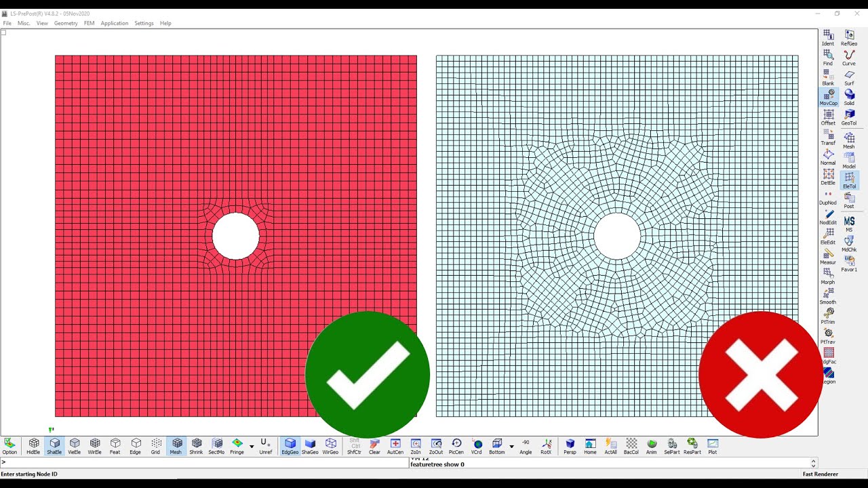Select WirGeo wireframe geometry display
The height and width of the screenshot is (488, 868).
pos(330,446)
